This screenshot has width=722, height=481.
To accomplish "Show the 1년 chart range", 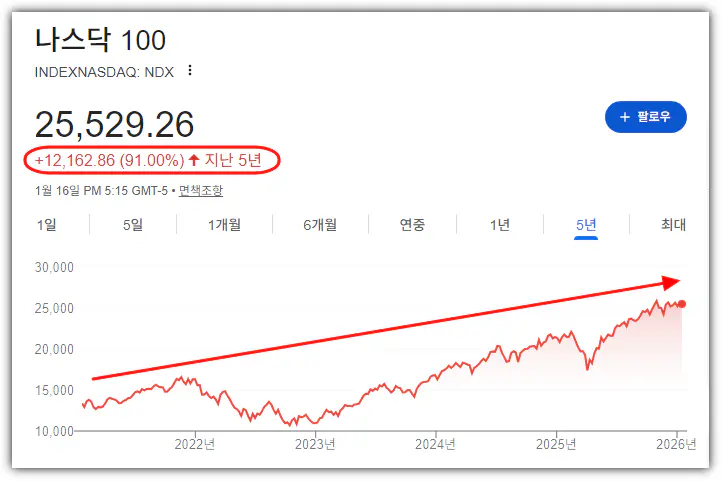I will (x=499, y=225).
